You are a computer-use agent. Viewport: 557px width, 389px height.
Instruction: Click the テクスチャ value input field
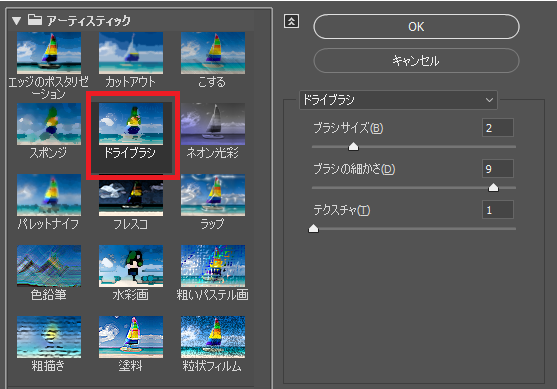tap(498, 210)
